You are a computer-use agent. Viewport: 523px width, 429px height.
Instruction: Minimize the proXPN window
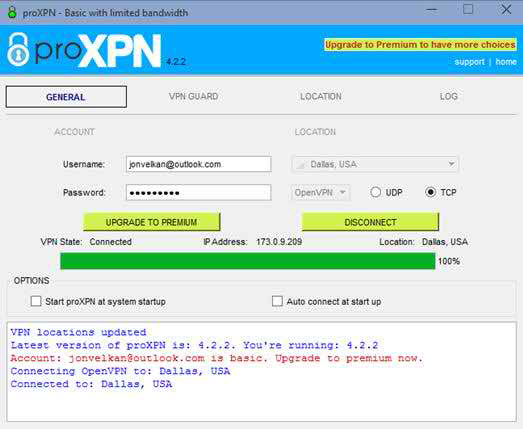pyautogui.click(x=431, y=10)
